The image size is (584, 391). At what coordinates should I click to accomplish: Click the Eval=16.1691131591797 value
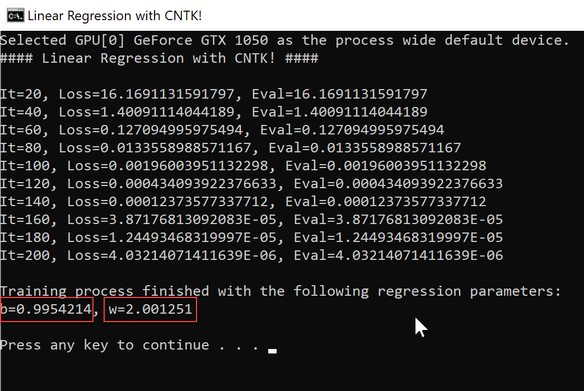(340, 94)
